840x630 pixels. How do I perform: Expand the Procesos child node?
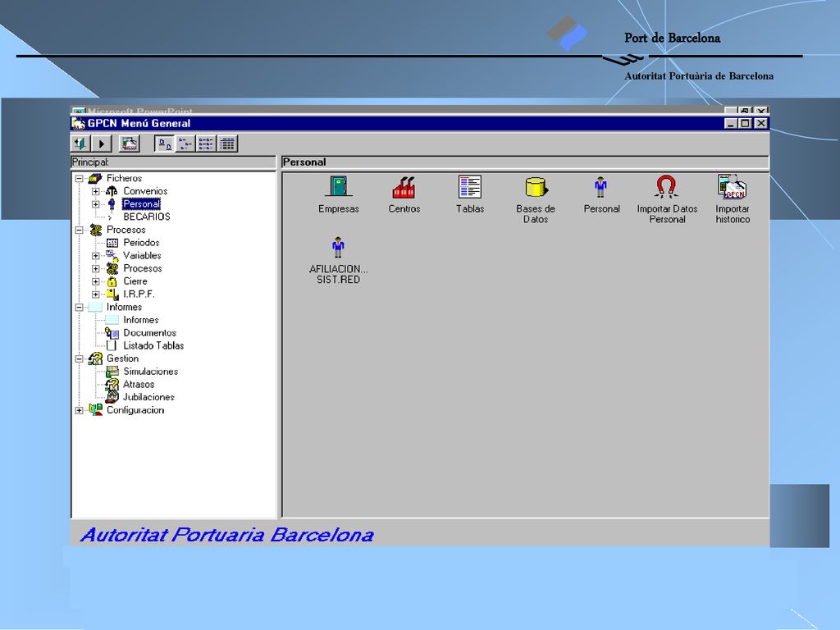96,268
